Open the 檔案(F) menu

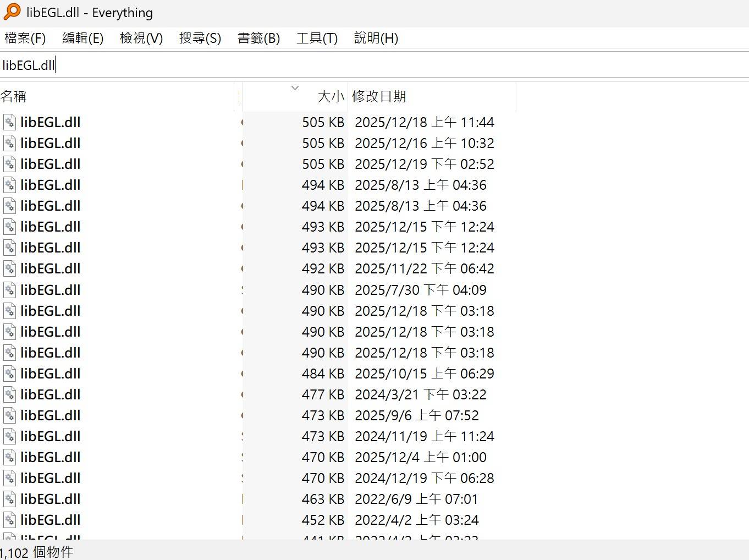pyautogui.click(x=25, y=38)
